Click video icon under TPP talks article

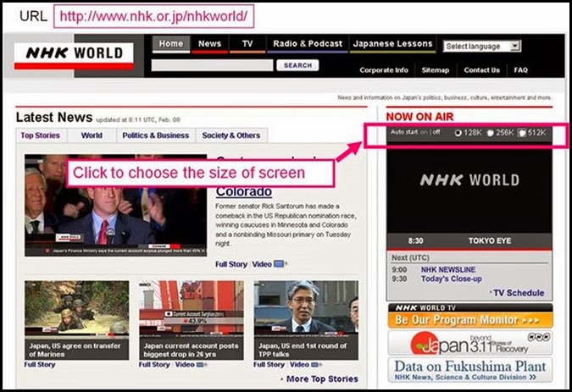[x=316, y=365]
